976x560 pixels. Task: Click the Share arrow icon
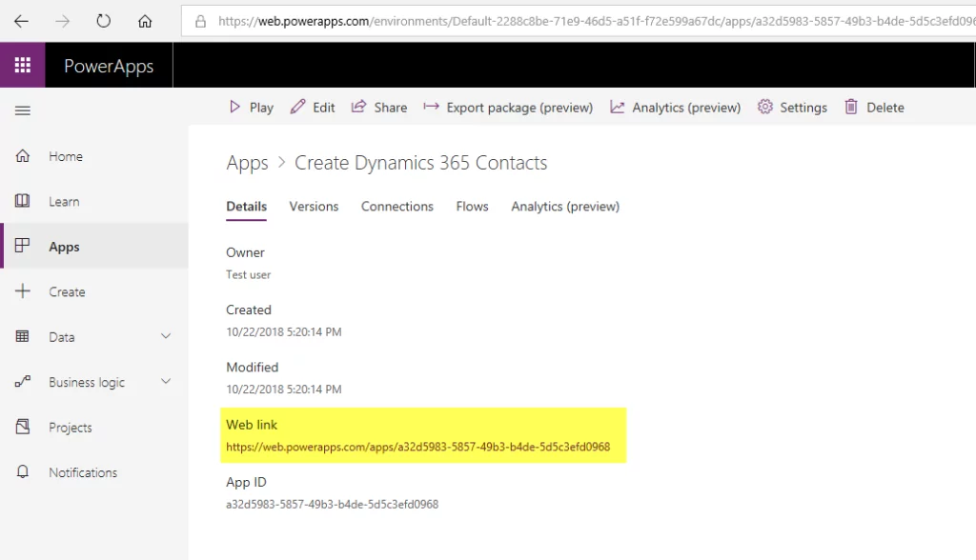click(x=358, y=107)
